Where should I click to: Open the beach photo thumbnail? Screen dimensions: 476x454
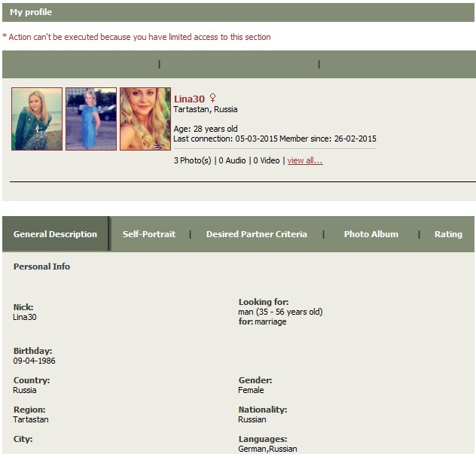[37, 119]
